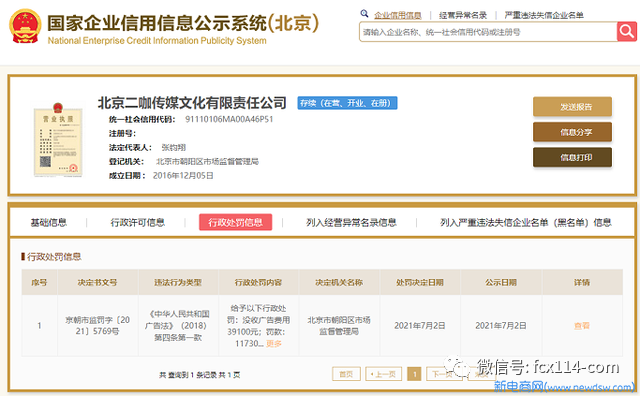Click decision number 京朝市监罚字〔2021〕5769号 cell
Image resolution: width=640 pixels, height=396 pixels.
(x=98, y=326)
